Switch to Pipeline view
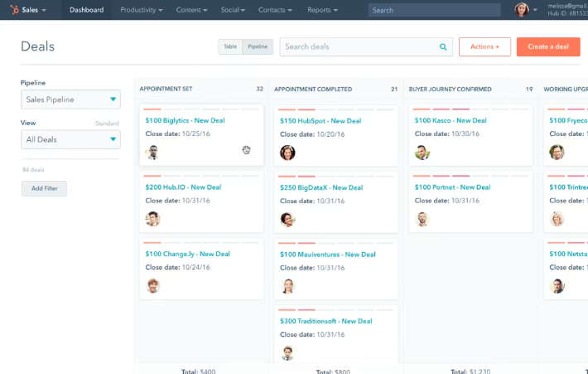The width and height of the screenshot is (588, 374). coord(258,46)
